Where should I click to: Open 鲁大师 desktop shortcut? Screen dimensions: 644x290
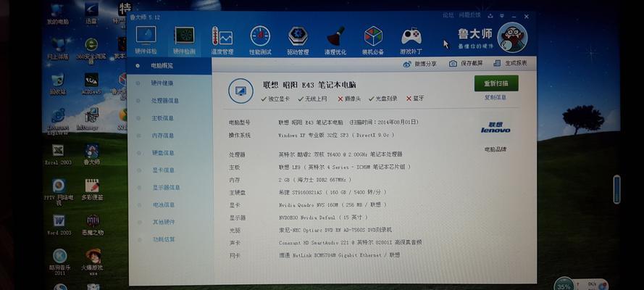click(91, 154)
